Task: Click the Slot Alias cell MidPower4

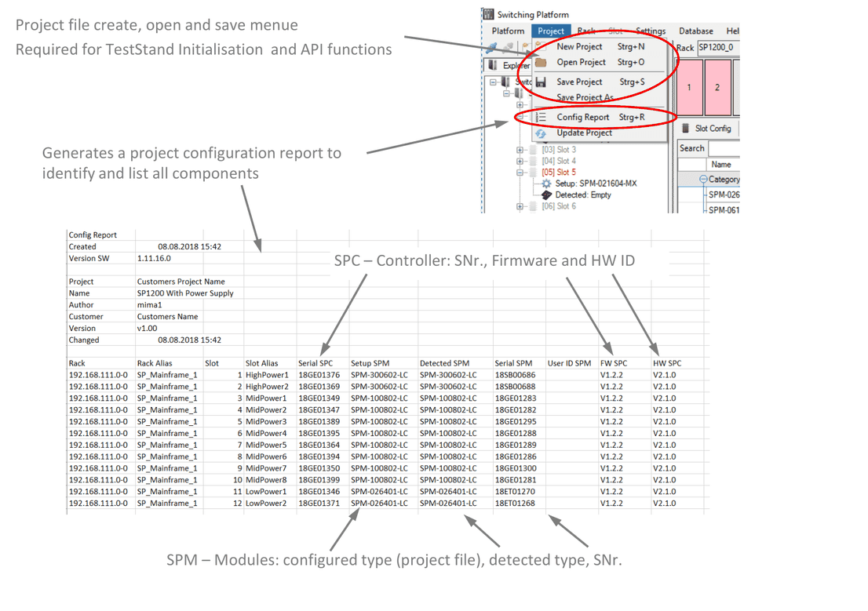Action: 266,433
